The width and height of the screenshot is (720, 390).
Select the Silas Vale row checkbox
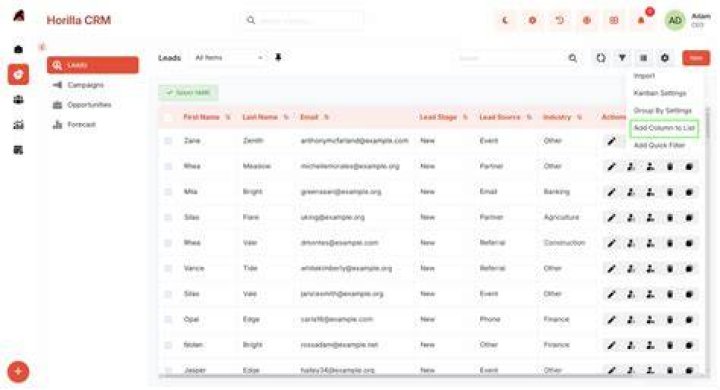[168, 294]
